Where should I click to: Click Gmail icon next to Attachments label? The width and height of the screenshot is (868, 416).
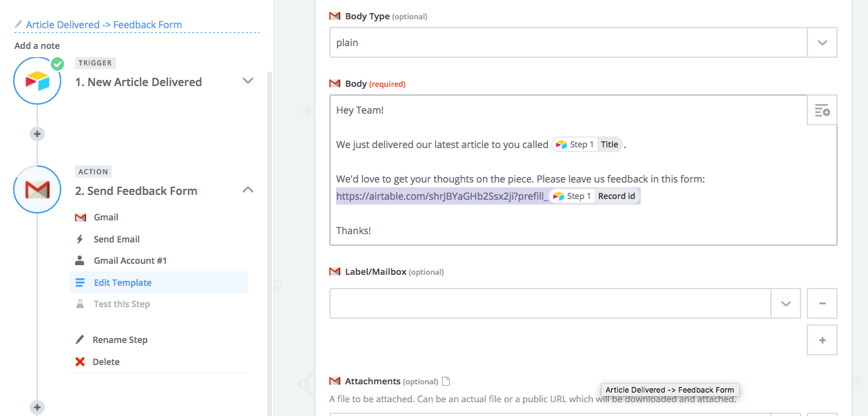pos(335,381)
